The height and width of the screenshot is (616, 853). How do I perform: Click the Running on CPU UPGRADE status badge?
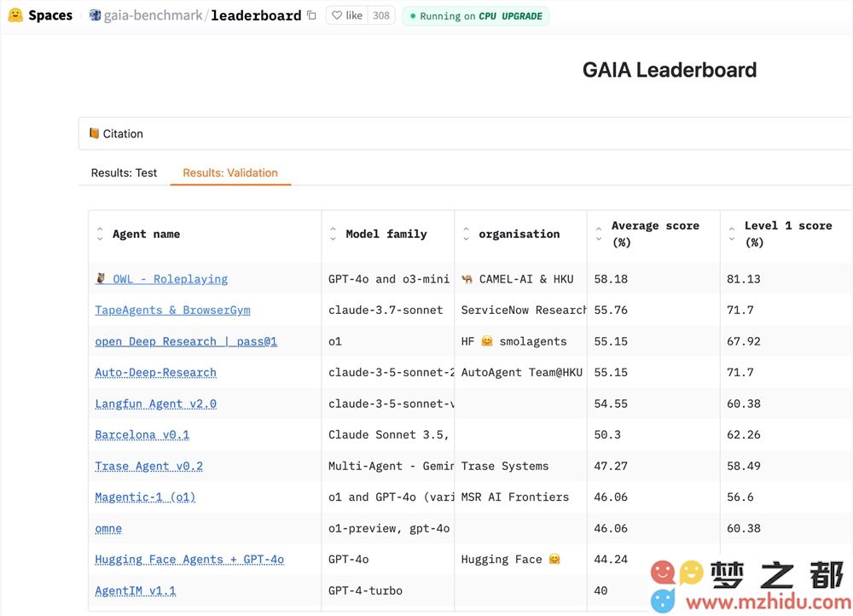[476, 15]
